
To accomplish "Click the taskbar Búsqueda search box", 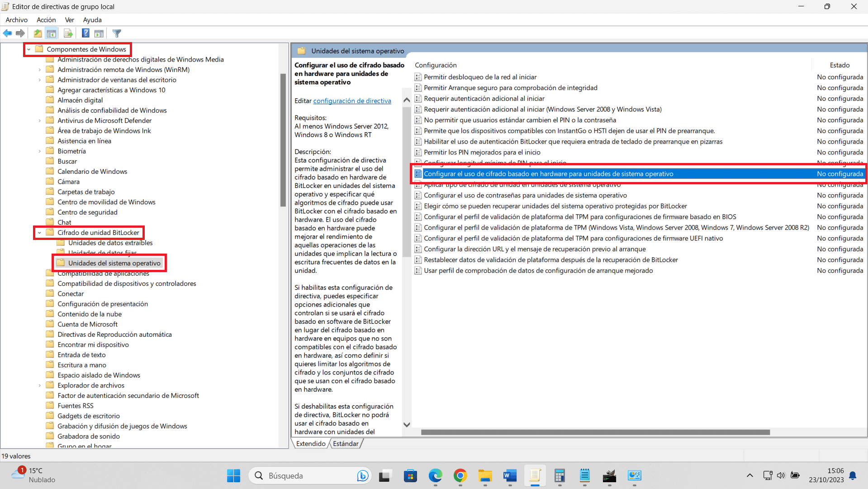I will pyautogui.click(x=310, y=475).
